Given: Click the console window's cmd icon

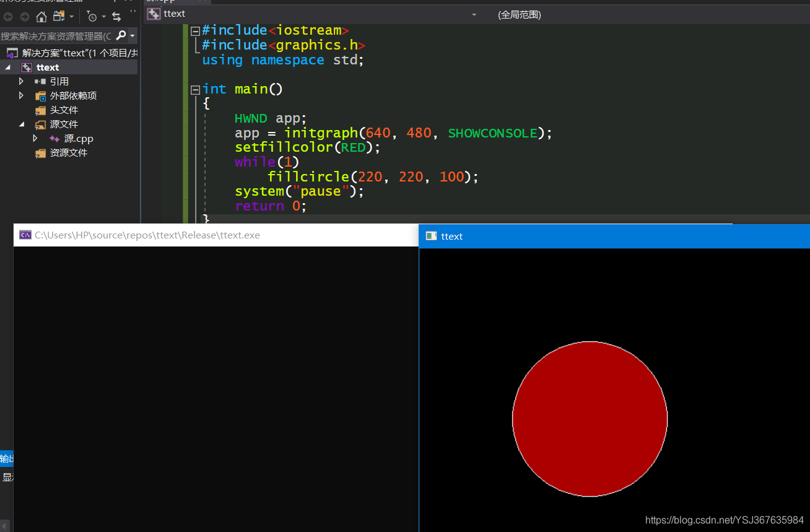Looking at the screenshot, I should click(25, 235).
